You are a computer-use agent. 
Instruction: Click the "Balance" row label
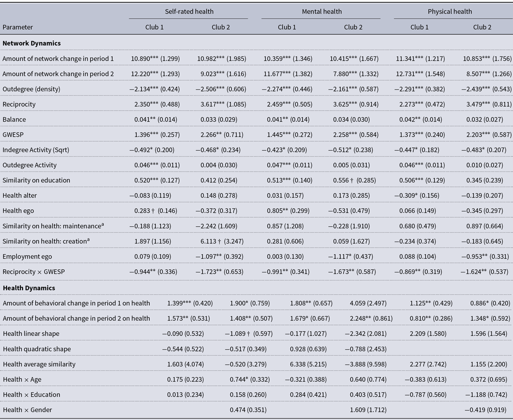[x=13, y=119]
